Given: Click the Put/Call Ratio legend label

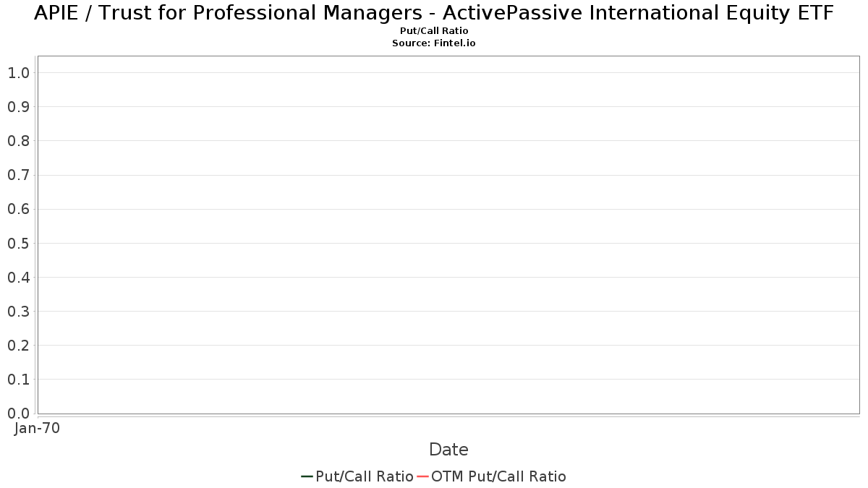Looking at the screenshot, I should point(365,476).
